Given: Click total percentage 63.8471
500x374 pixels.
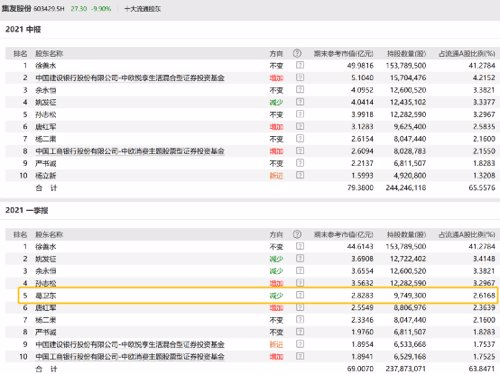Looking at the screenshot, I should pos(482,369).
